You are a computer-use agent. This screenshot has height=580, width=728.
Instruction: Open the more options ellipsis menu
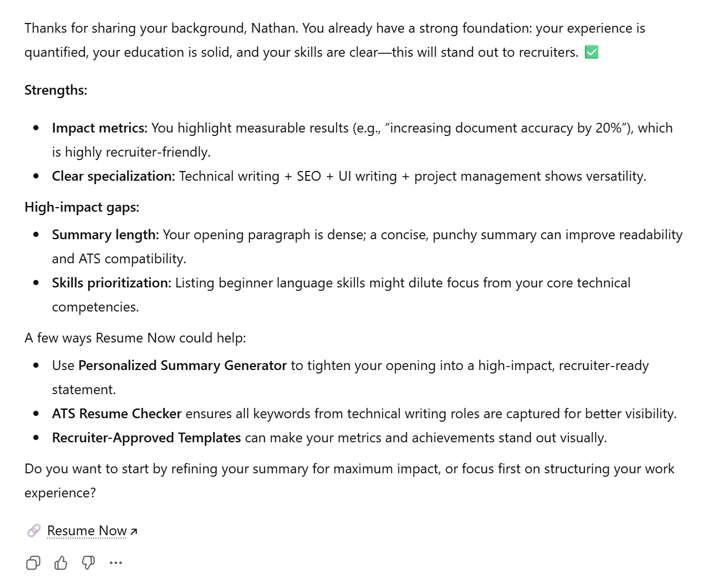[116, 563]
